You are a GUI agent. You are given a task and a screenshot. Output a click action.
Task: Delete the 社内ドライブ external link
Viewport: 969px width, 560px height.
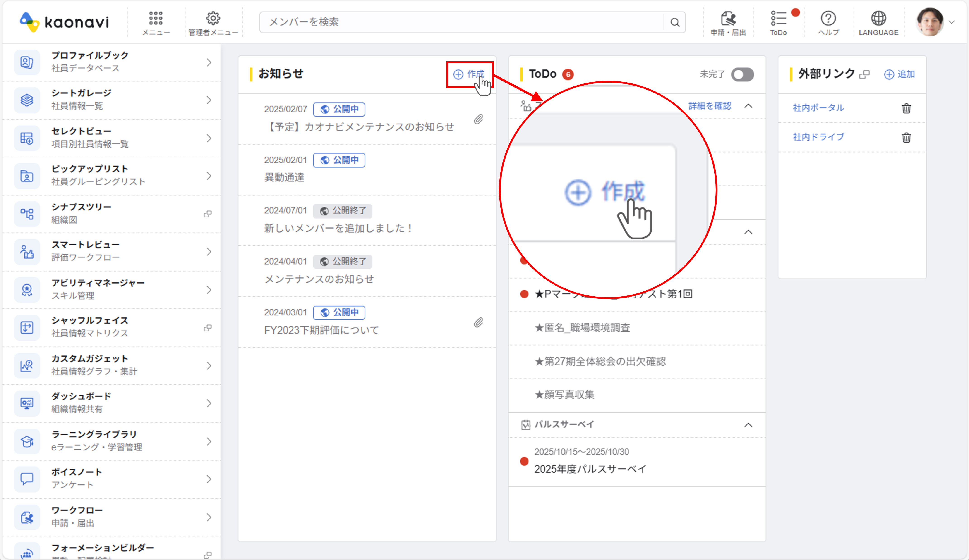(906, 137)
